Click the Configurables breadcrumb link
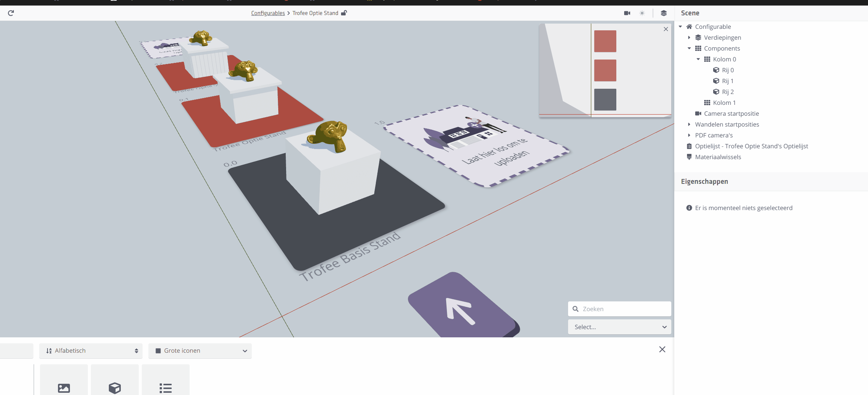This screenshot has height=395, width=868. tap(268, 13)
